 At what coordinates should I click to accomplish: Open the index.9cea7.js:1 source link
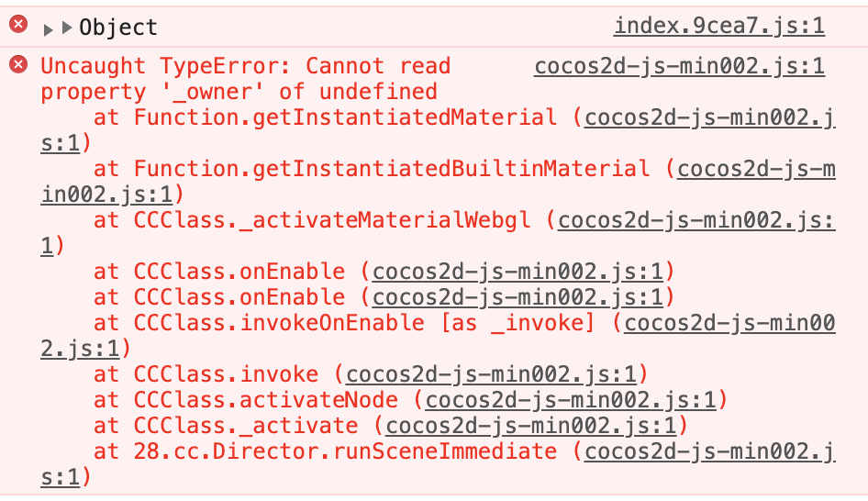point(719,26)
